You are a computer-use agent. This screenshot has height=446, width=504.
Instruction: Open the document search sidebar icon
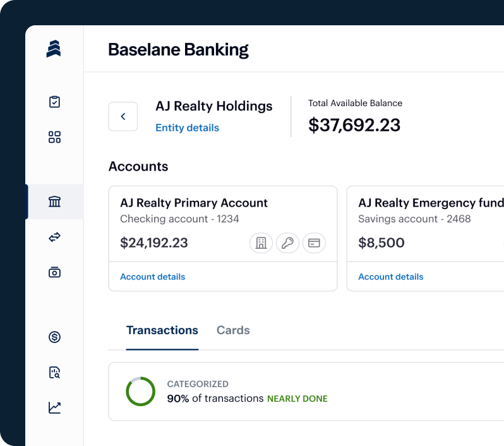(x=54, y=372)
